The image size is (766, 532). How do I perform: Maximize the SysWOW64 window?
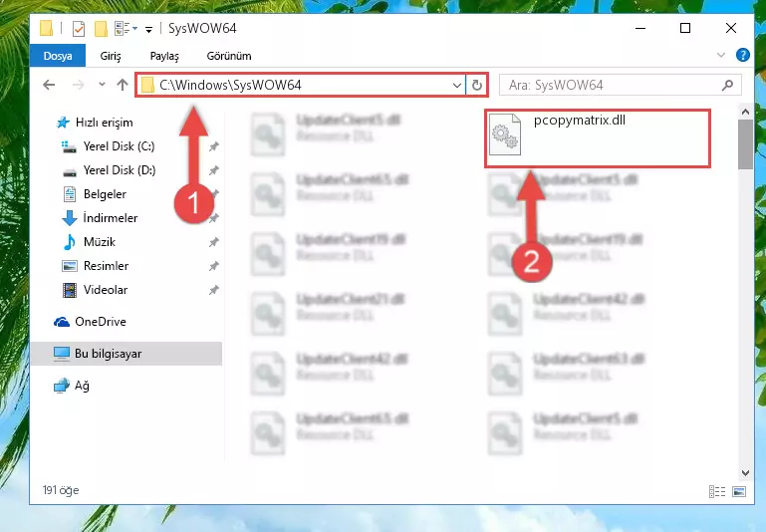[x=685, y=28]
